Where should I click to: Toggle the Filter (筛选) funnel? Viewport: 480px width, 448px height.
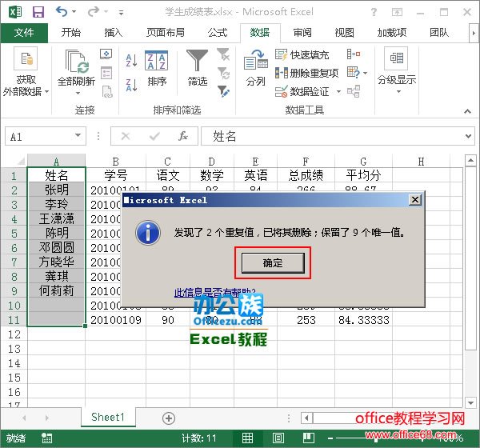tap(197, 68)
